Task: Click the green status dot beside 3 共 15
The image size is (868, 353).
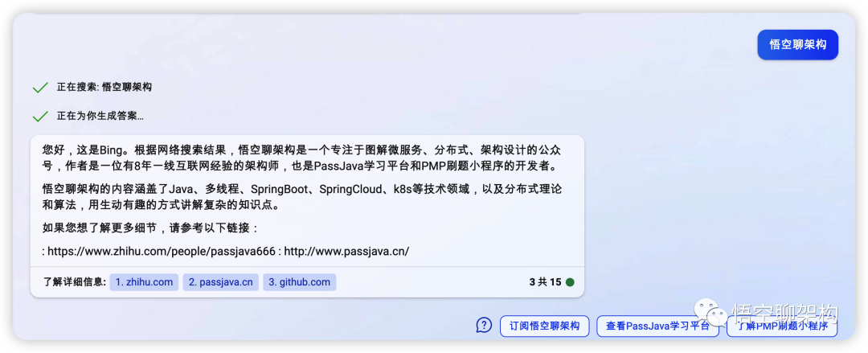Action: (x=570, y=282)
